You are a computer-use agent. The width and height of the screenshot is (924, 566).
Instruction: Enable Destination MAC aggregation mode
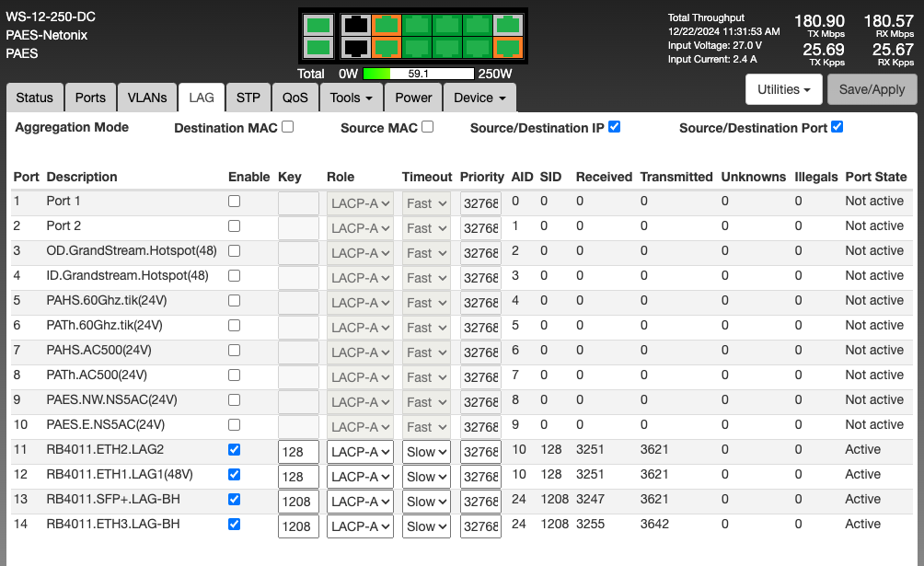click(x=288, y=127)
